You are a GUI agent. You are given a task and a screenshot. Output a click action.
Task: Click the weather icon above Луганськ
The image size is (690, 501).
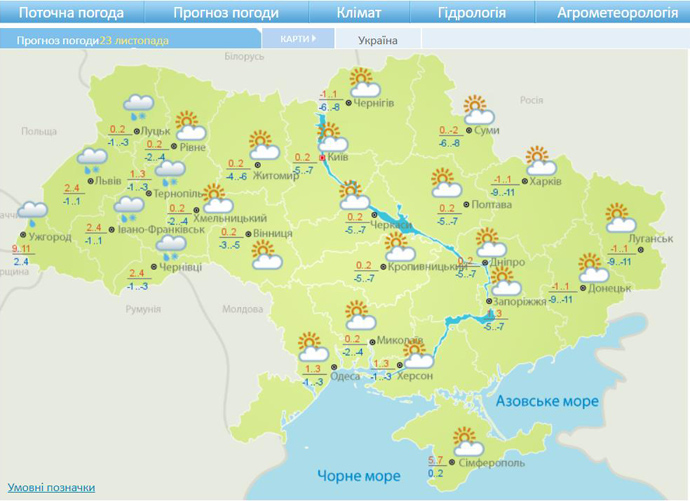[620, 218]
